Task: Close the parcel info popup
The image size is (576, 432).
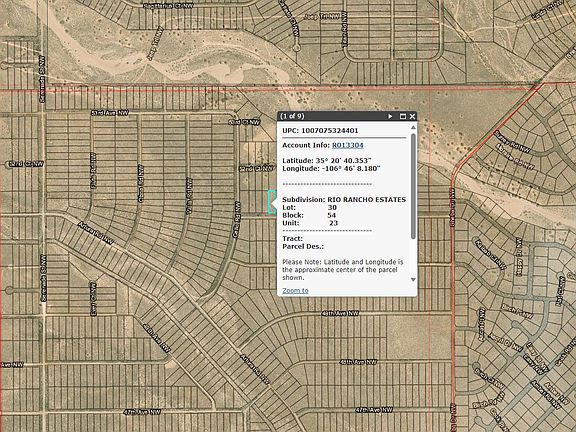Action: click(412, 116)
